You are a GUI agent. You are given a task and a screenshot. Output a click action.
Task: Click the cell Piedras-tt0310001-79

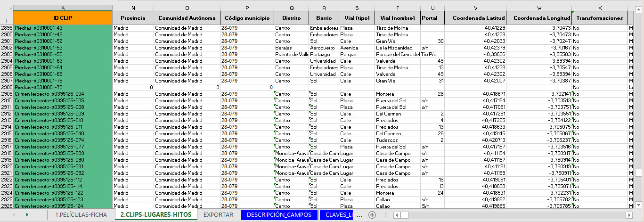[x=63, y=87]
